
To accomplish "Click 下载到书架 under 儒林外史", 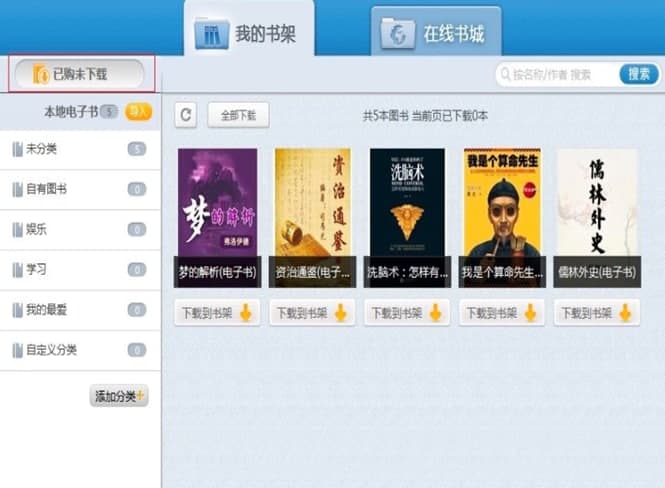I will pyautogui.click(x=597, y=313).
